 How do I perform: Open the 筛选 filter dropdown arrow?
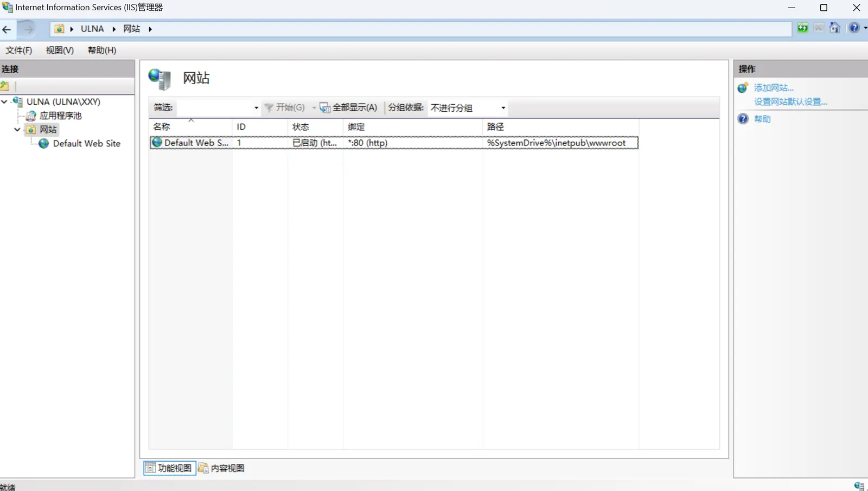point(256,108)
